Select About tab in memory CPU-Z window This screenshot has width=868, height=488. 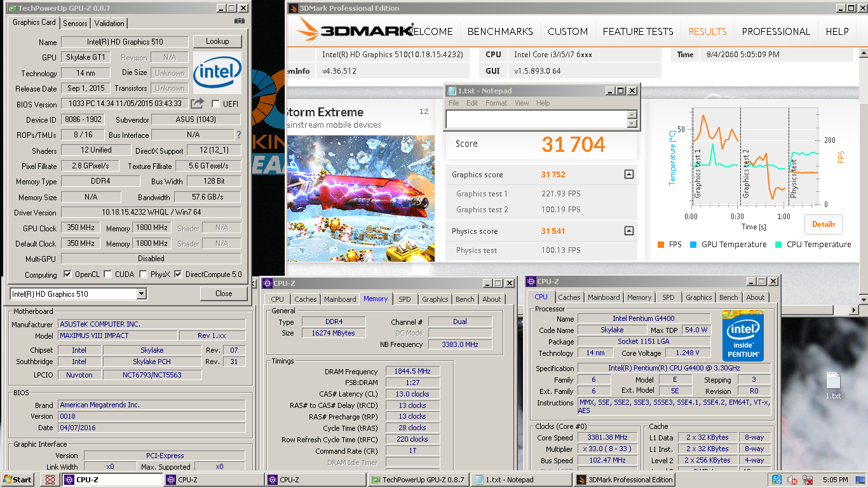(x=492, y=299)
